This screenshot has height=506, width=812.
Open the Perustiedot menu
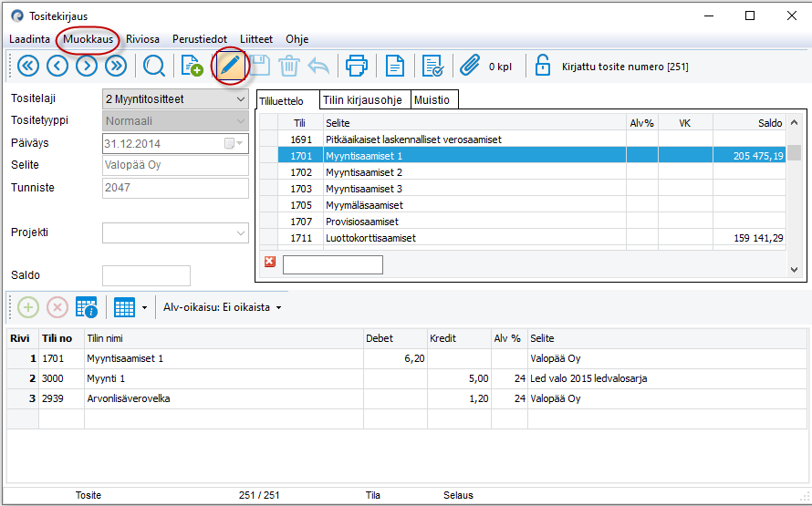click(200, 39)
